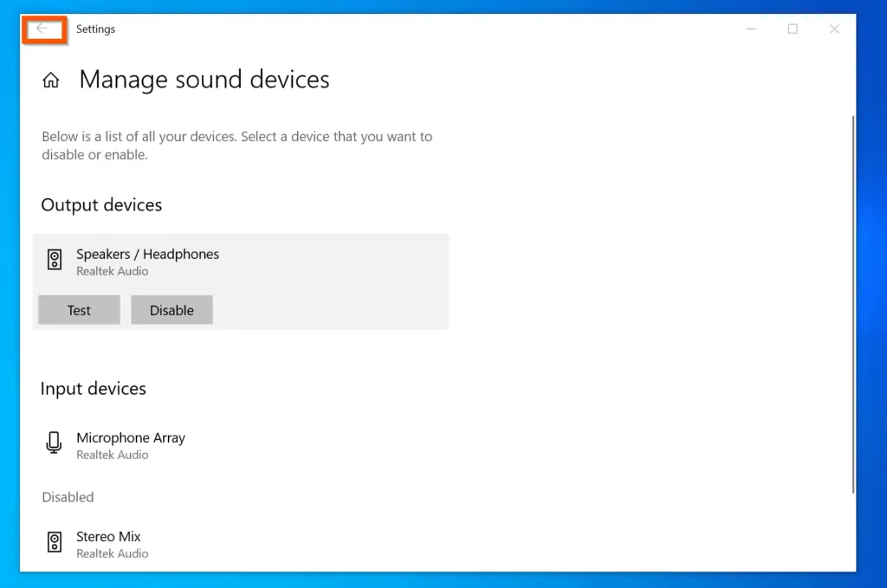Close the Settings window
887x588 pixels.
tap(834, 29)
